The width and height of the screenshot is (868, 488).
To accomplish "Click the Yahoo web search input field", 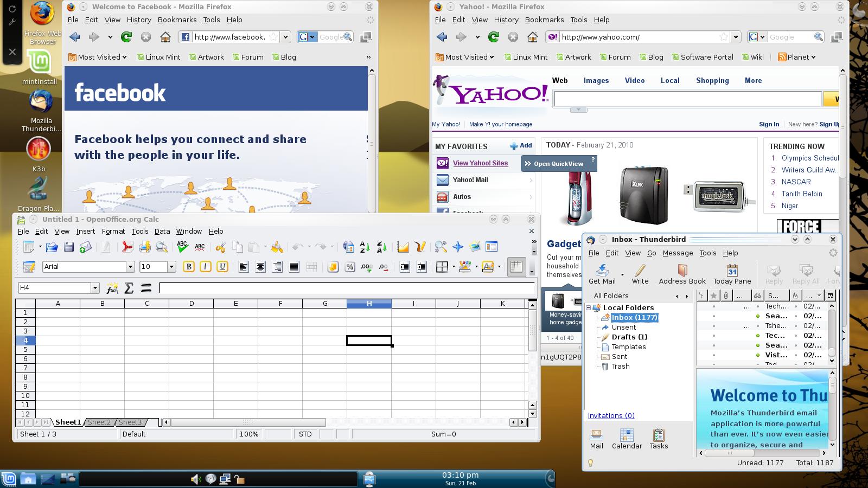I will pos(687,99).
